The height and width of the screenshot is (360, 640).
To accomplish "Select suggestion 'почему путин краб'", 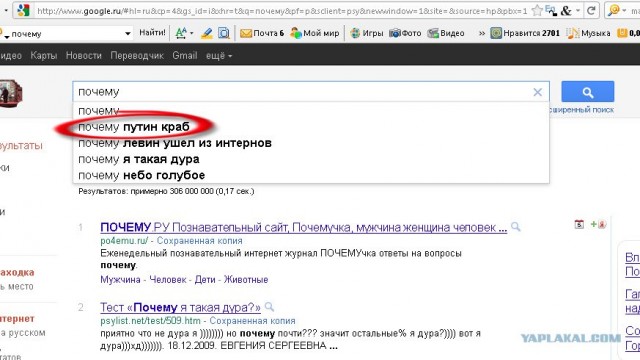I will 311,127.
